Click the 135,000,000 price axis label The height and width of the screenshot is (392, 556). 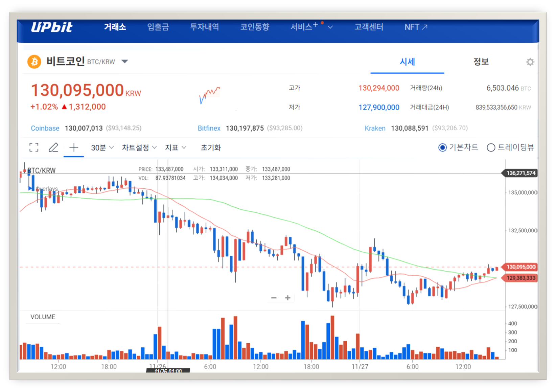coord(523,192)
